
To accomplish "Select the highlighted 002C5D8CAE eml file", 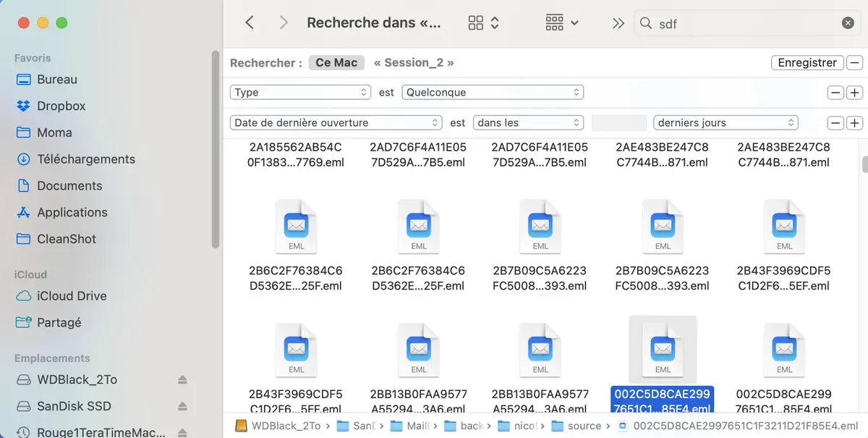I will (x=662, y=350).
